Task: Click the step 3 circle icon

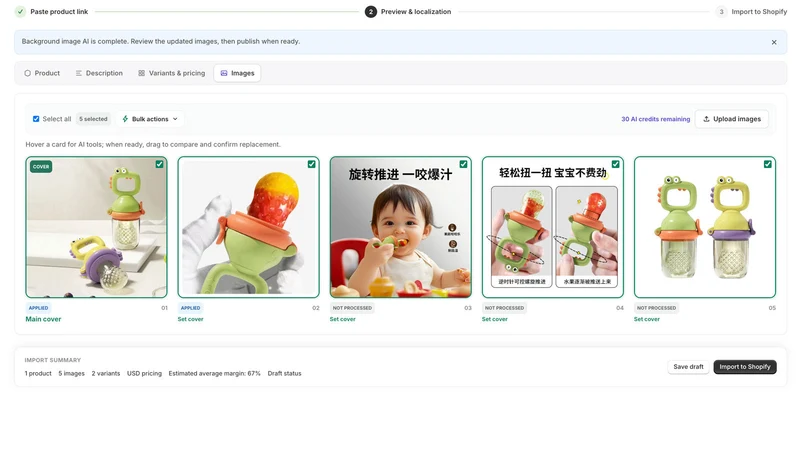Action: [x=721, y=12]
